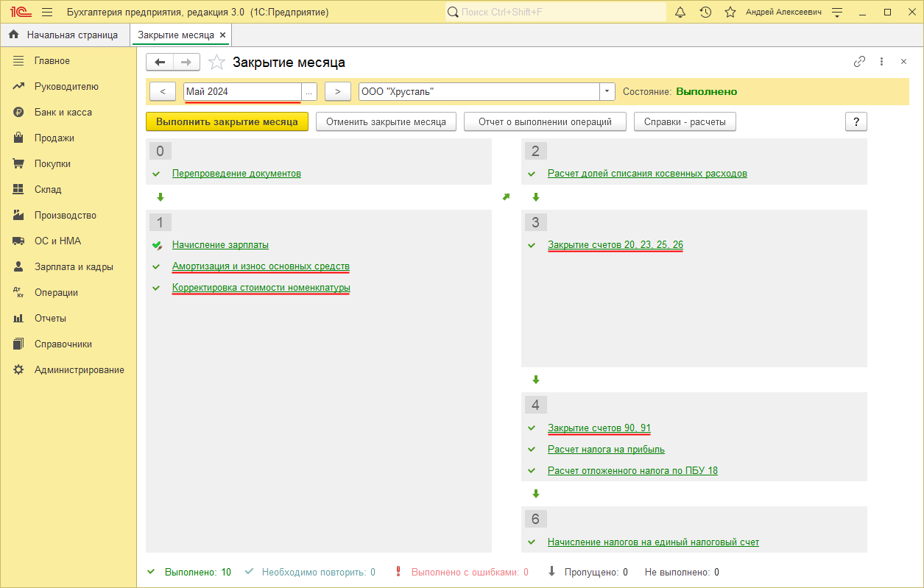924x588 pixels.
Task: Click the organization field ООО "Хрусталь"
Action: pos(479,92)
